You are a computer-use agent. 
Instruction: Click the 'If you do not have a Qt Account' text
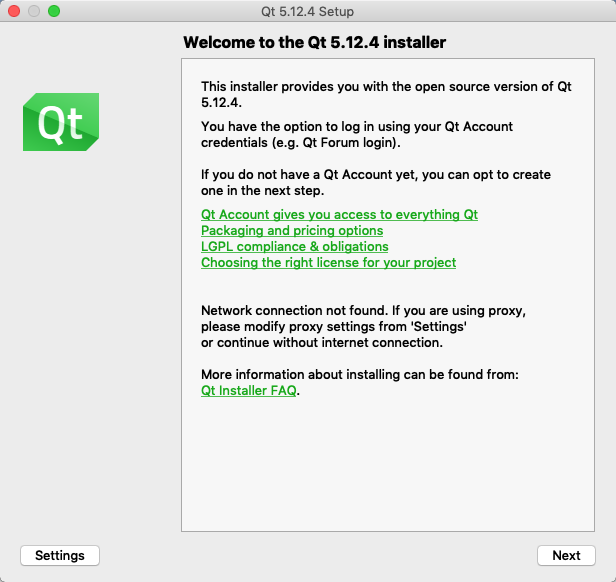click(x=376, y=182)
